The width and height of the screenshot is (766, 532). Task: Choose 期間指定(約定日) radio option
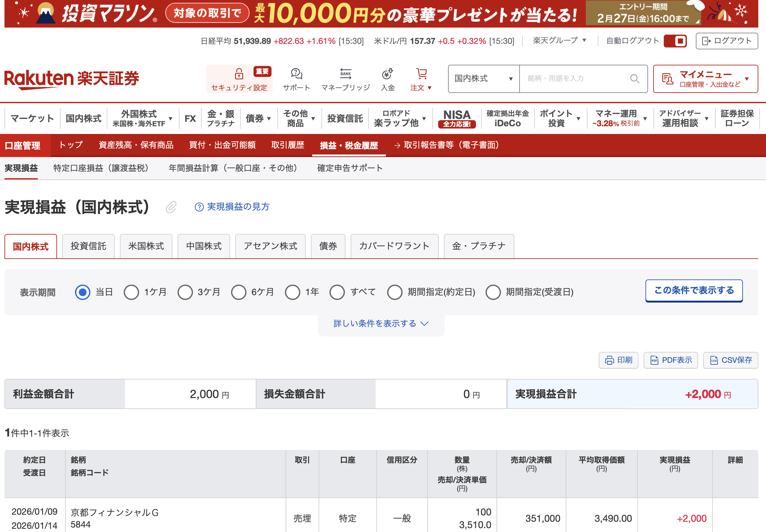395,292
